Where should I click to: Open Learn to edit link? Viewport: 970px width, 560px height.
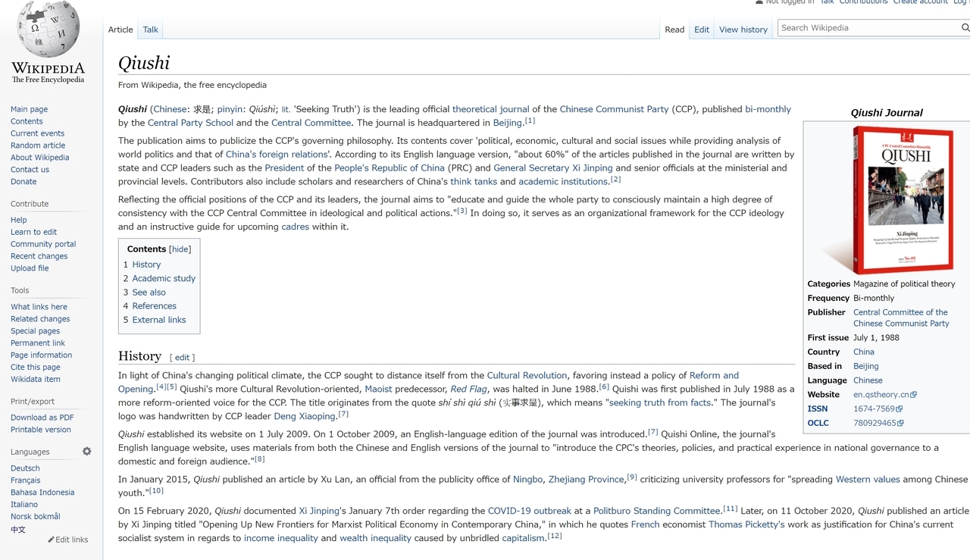pos(33,232)
